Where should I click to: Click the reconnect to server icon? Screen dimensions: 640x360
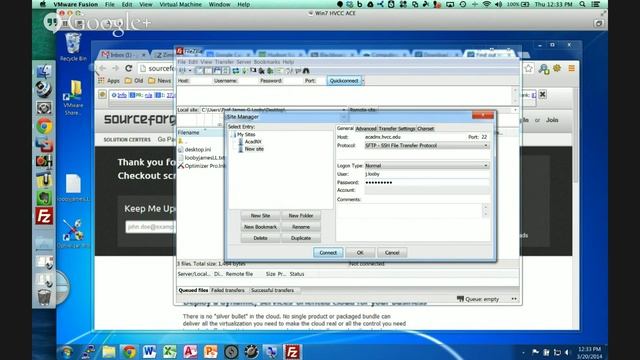click(x=270, y=71)
